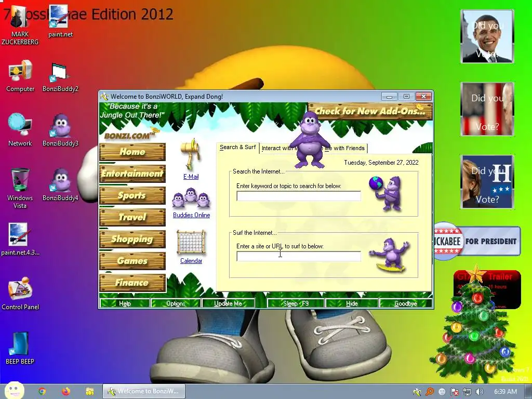
Task: Focus the search keyword input field
Action: pos(299,196)
